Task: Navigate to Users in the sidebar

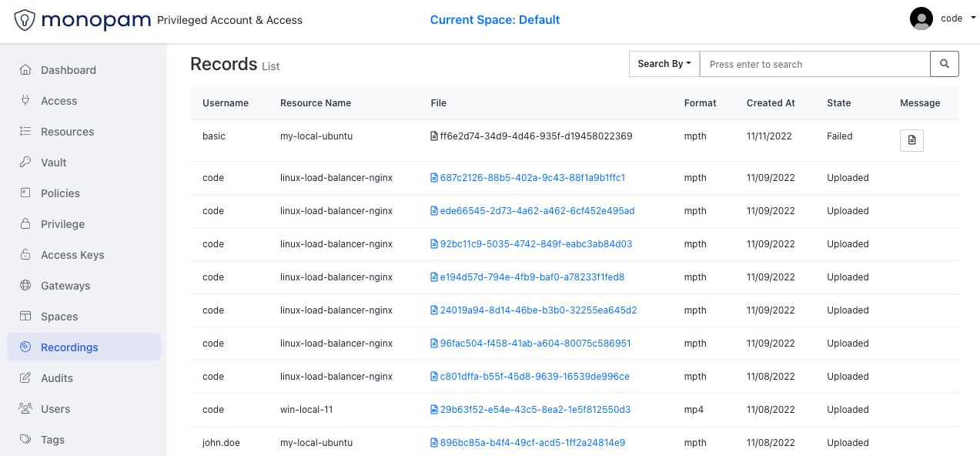Action: point(55,409)
